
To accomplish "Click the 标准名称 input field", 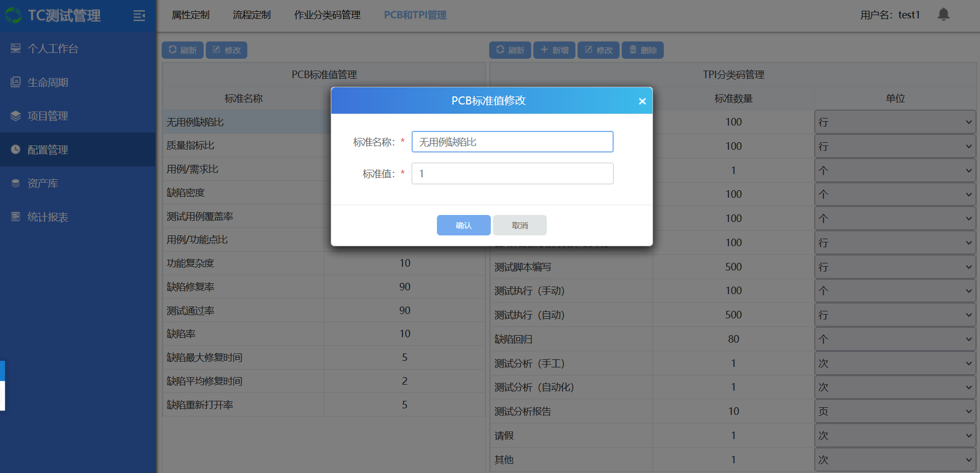I will pyautogui.click(x=512, y=142).
